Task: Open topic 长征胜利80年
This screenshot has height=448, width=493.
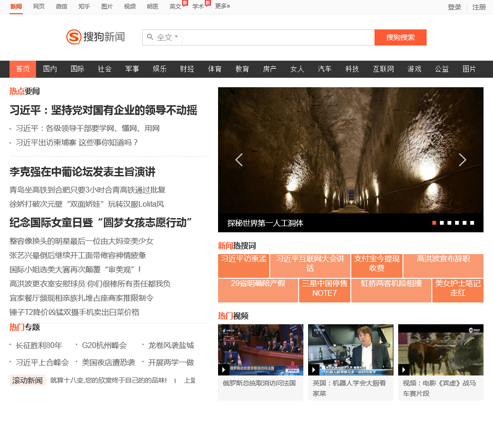Action: click(39, 346)
